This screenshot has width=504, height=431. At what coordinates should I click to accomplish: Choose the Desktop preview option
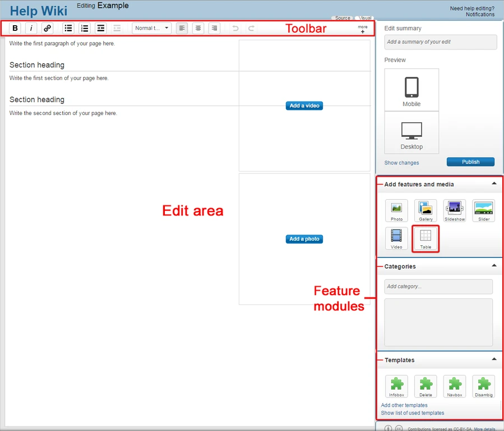pos(411,133)
